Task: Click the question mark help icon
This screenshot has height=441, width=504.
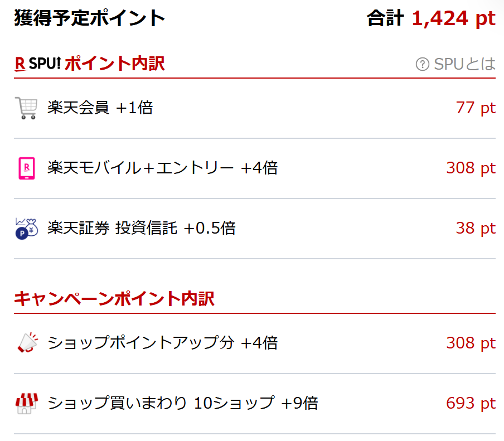Action: pyautogui.click(x=423, y=65)
